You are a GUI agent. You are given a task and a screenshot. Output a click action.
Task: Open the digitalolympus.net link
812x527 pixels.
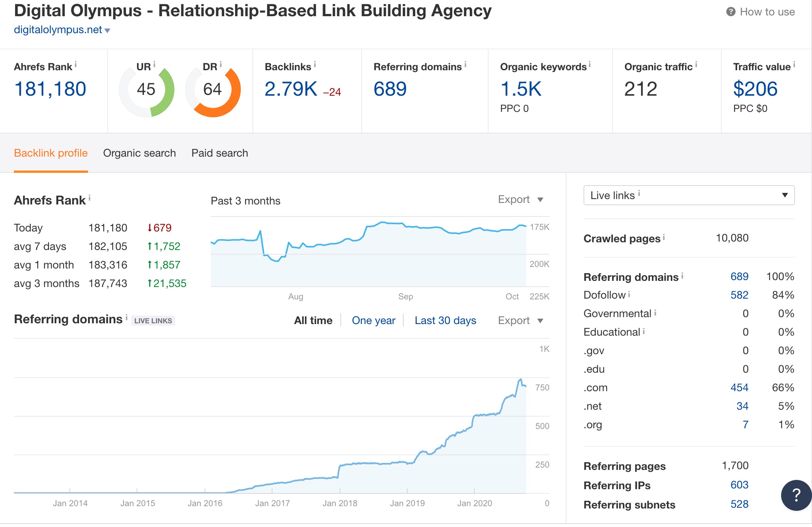click(58, 30)
